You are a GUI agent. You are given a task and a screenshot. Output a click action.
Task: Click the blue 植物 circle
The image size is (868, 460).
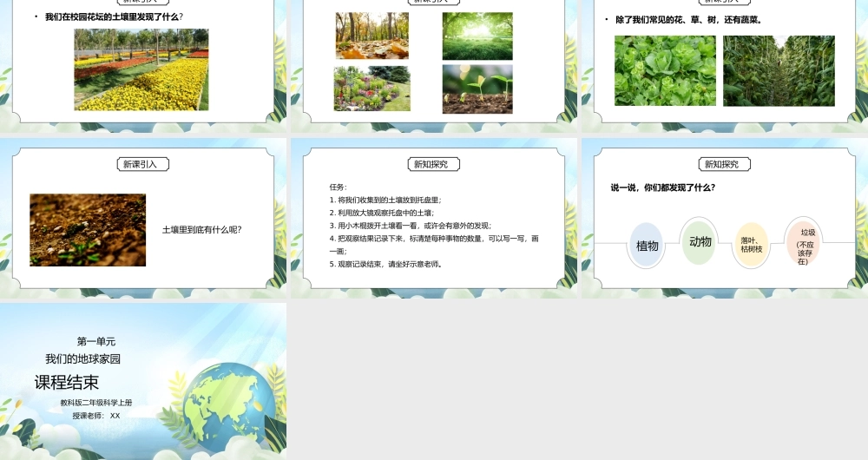tap(647, 246)
